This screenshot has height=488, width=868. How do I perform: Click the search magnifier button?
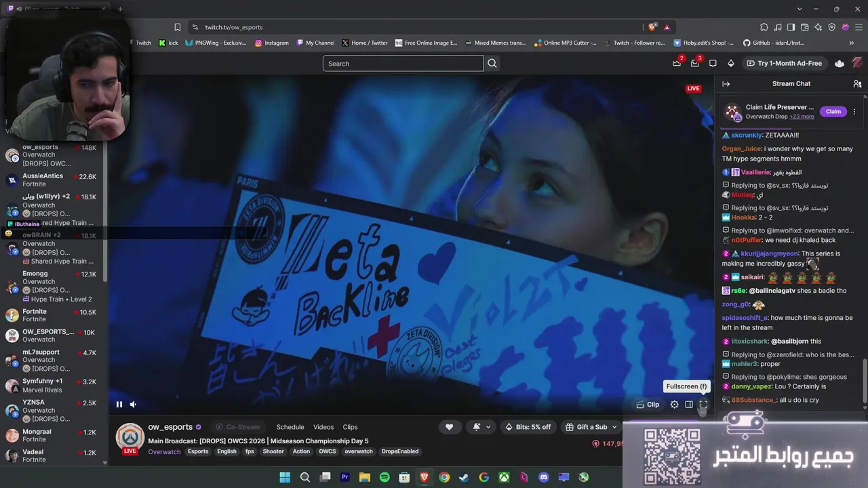pyautogui.click(x=492, y=64)
